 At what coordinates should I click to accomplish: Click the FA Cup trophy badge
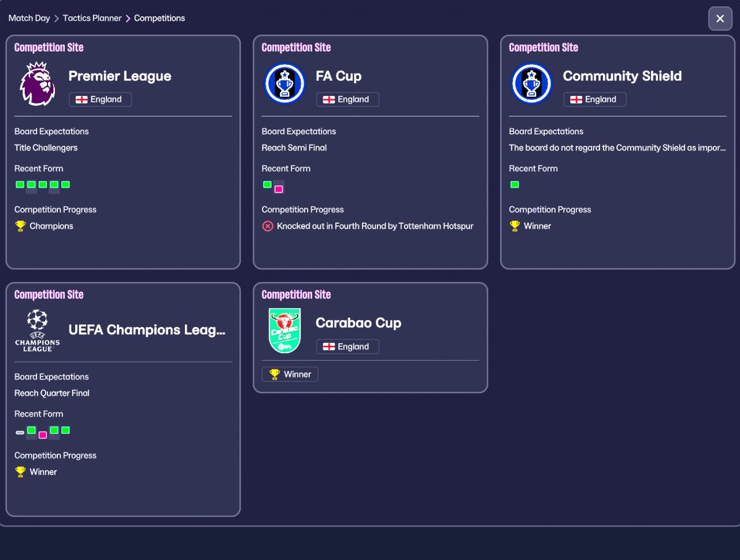pos(284,84)
